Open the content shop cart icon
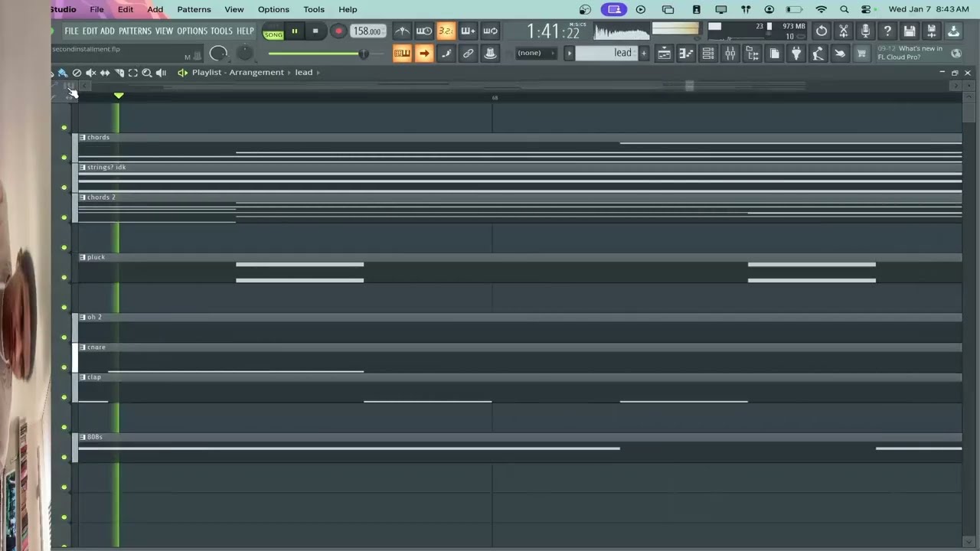This screenshot has height=551, width=980. pyautogui.click(x=862, y=54)
